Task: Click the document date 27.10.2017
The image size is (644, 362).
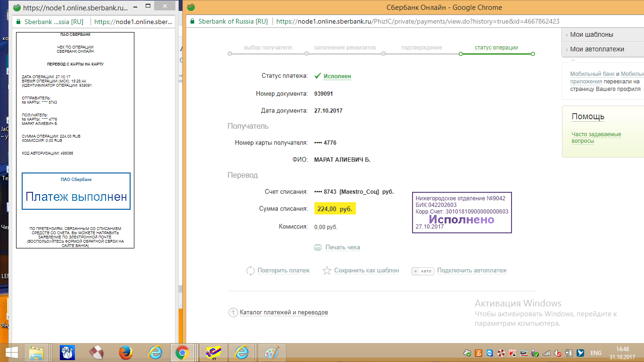Action: 328,111
